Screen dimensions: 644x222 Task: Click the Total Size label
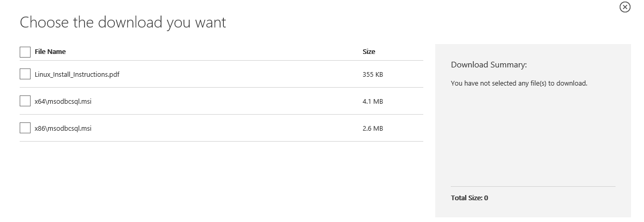469,198
